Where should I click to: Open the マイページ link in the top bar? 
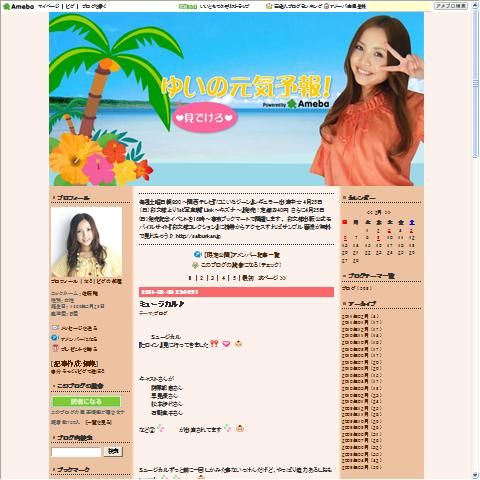coord(49,6)
